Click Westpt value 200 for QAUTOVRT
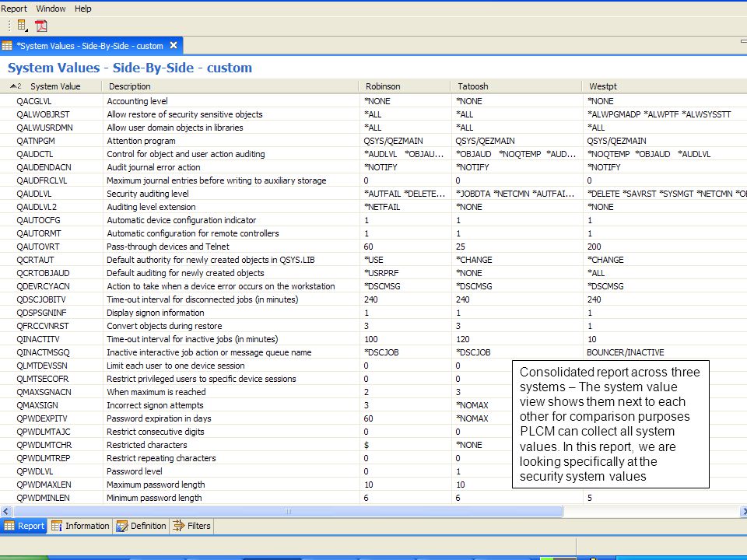This screenshot has width=747, height=560. click(x=594, y=247)
